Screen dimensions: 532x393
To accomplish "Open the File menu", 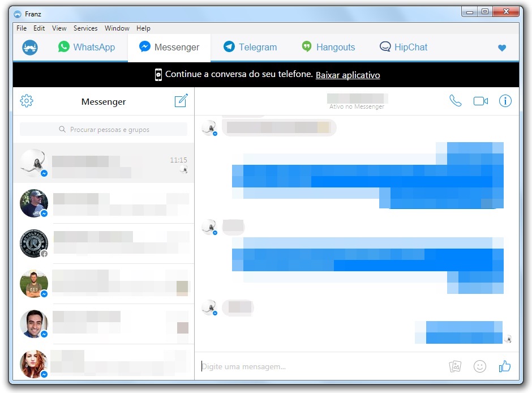I will [22, 28].
